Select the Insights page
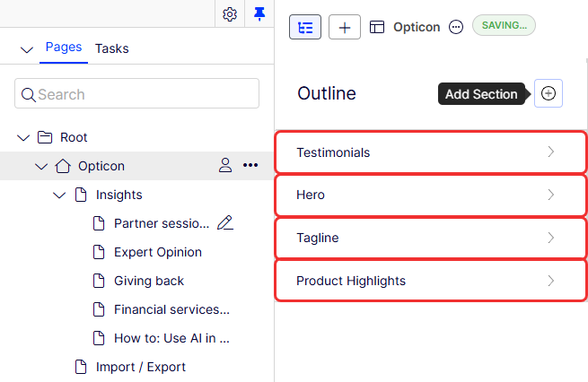 pos(118,195)
